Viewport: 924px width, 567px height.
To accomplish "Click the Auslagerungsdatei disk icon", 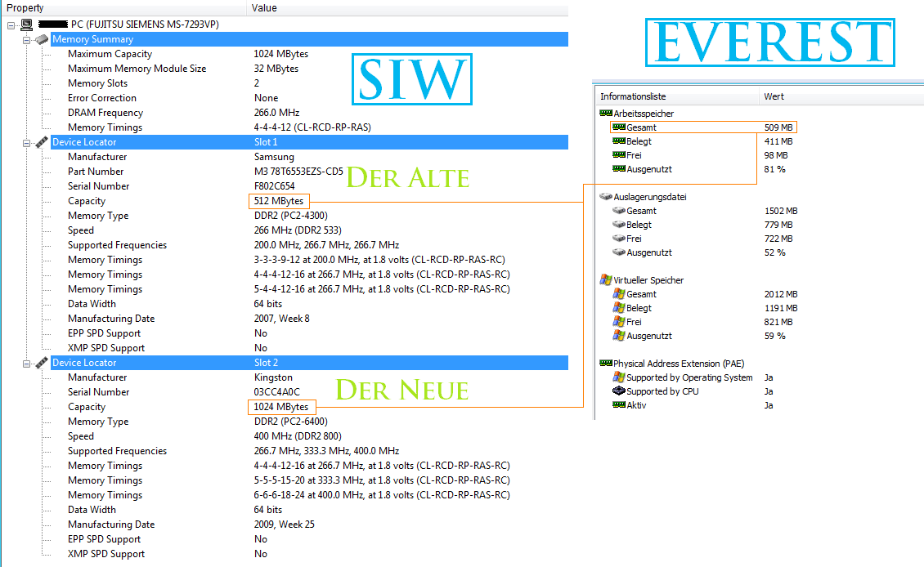I will tap(606, 197).
